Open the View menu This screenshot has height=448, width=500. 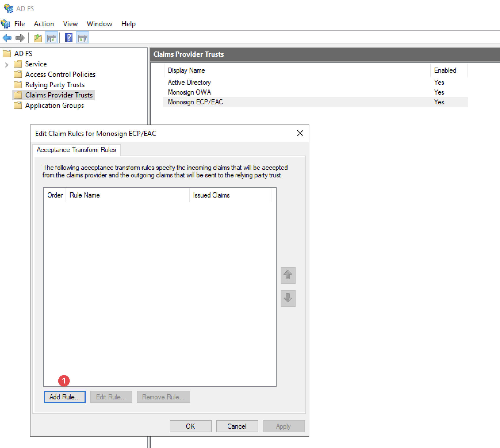[70, 24]
